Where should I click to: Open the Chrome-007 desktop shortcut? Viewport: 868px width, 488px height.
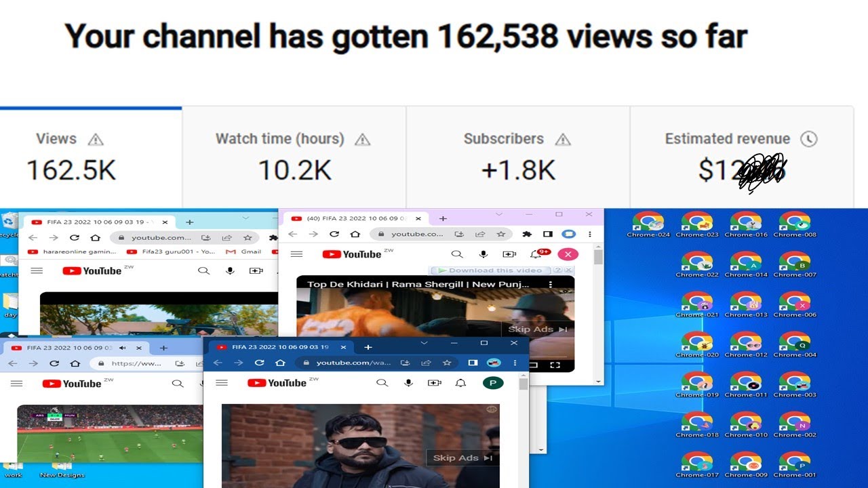[794, 265]
